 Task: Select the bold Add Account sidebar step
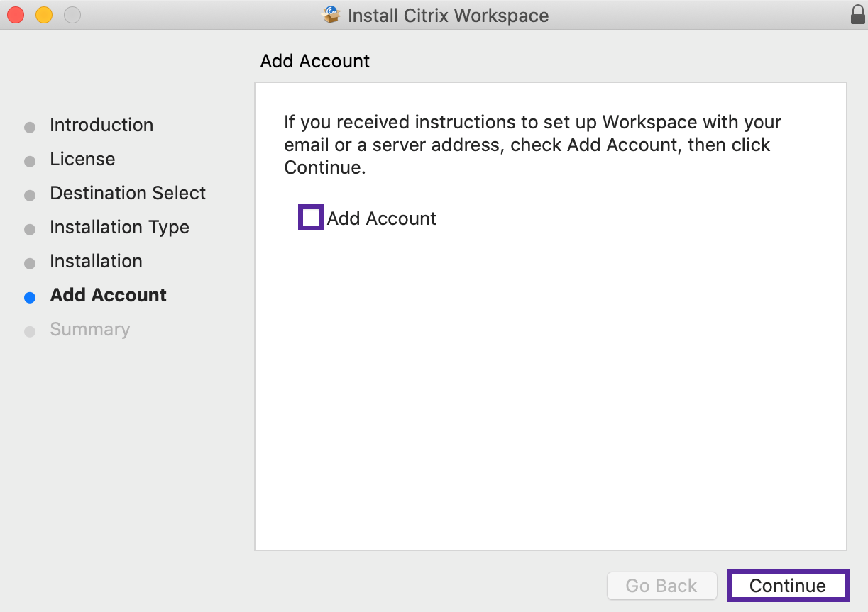pyautogui.click(x=108, y=295)
